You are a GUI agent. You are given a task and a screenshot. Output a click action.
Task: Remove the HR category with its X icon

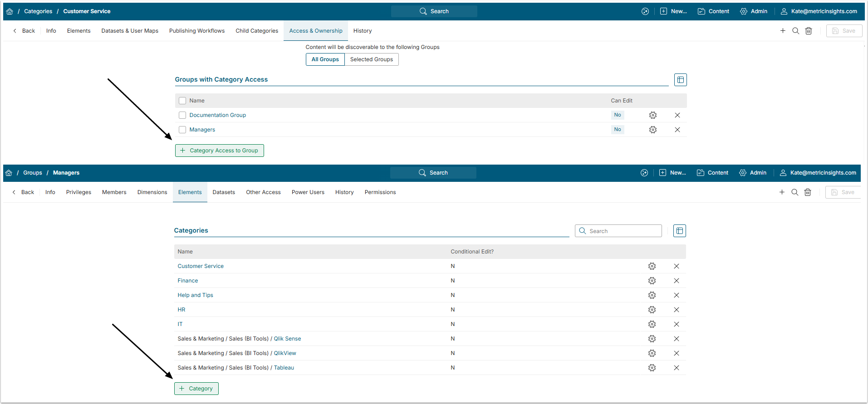(x=676, y=310)
